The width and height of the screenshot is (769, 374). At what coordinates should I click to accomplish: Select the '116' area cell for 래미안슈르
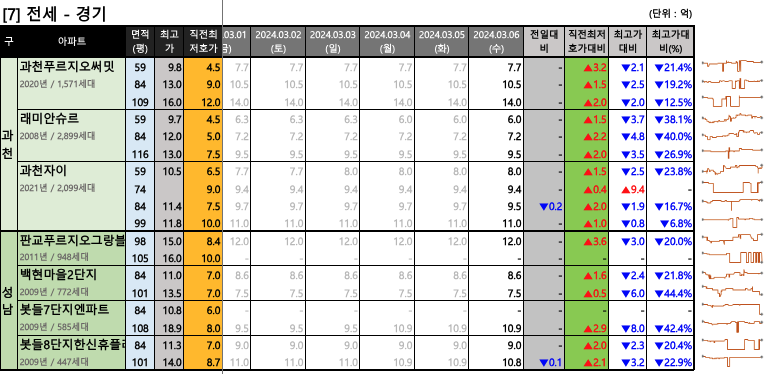click(x=140, y=154)
